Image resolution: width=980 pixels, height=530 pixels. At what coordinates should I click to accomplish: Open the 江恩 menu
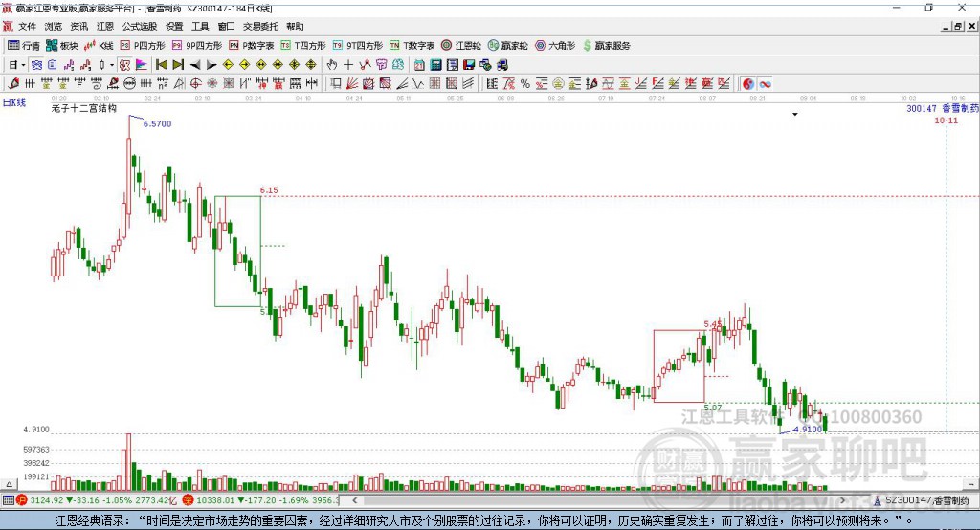(105, 26)
